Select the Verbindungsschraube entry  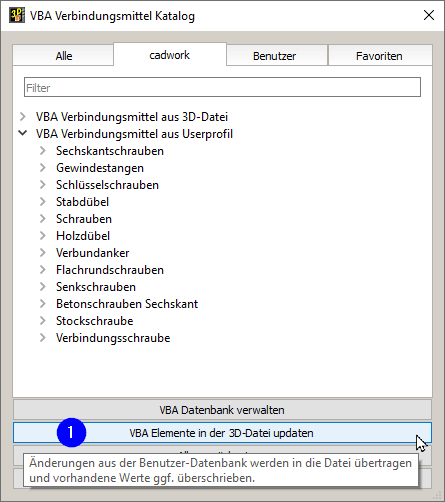point(113,338)
